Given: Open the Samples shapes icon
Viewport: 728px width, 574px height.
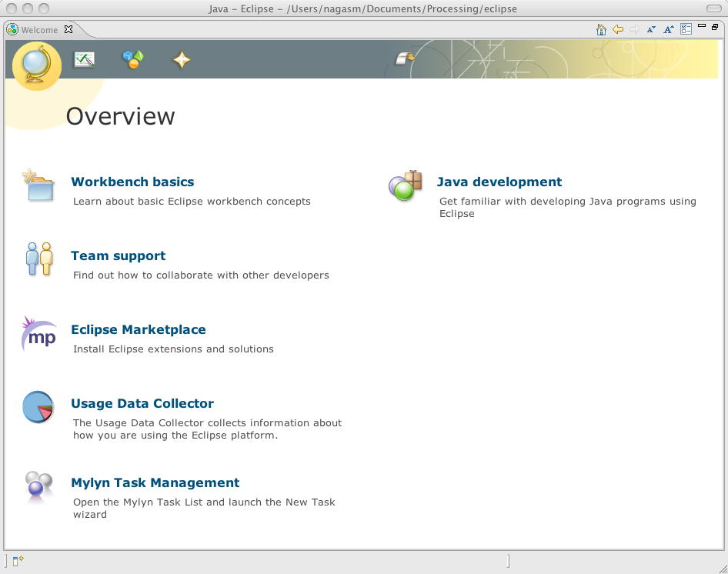Looking at the screenshot, I should tap(133, 59).
